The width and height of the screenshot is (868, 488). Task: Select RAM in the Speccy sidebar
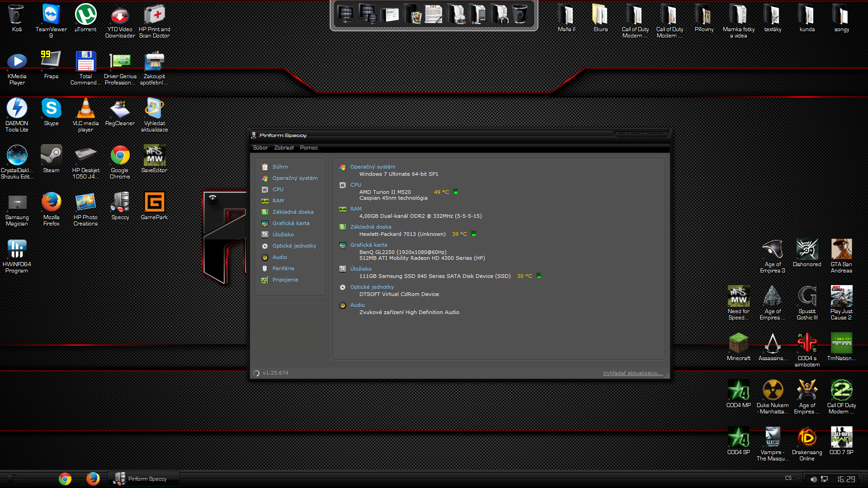point(278,201)
